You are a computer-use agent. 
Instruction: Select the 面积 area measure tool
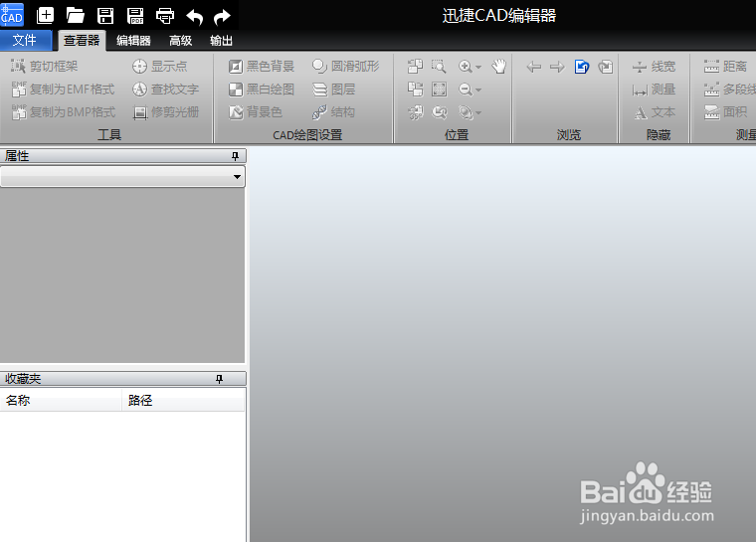(x=725, y=112)
